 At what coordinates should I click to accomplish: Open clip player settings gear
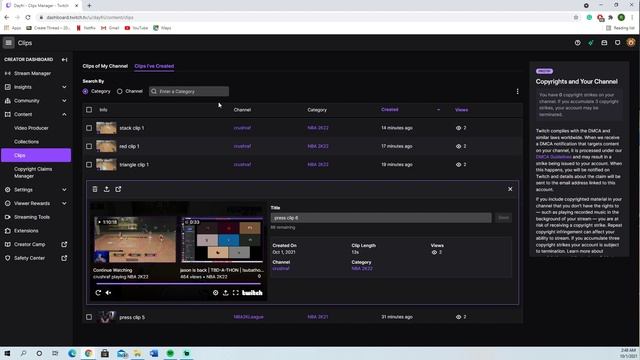tap(216, 293)
